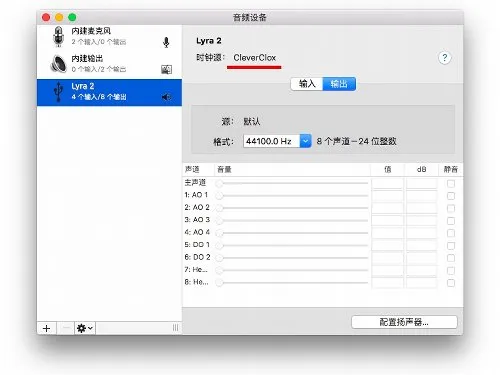Image resolution: width=500 pixels, height=375 pixels.
Task: Toggle mute checkbox for 主声道
Action: [451, 183]
